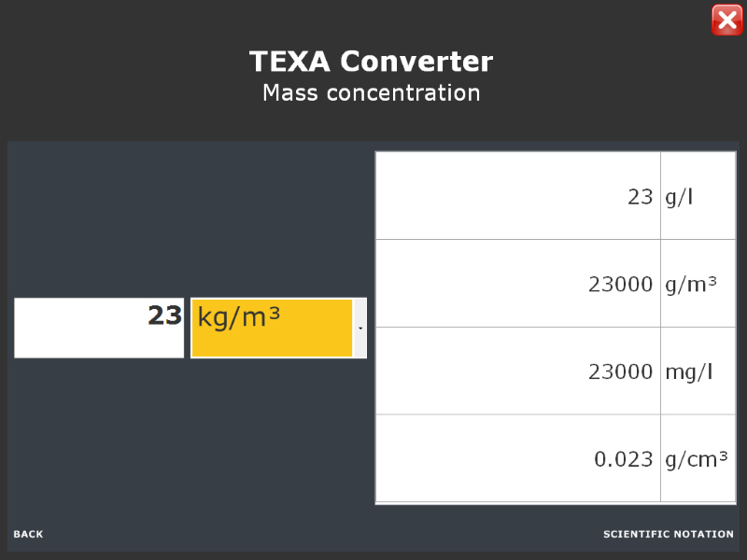
Task: Close the TEXA Converter window
Action: [x=726, y=20]
